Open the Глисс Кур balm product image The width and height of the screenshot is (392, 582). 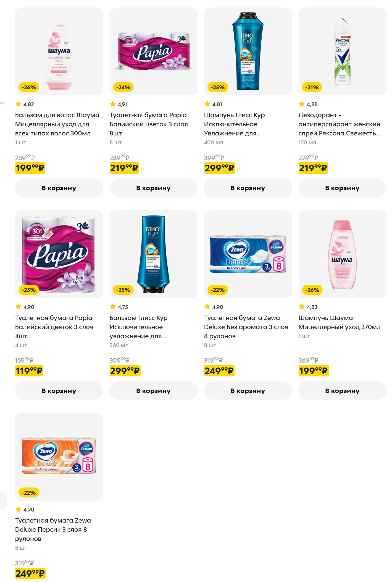pos(153,254)
